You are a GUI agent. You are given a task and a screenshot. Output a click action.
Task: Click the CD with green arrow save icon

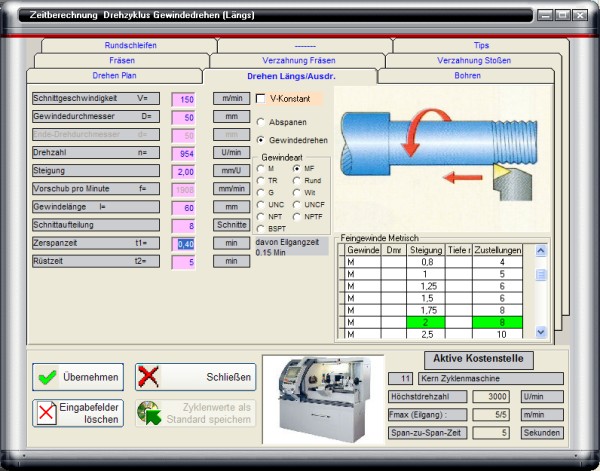149,413
